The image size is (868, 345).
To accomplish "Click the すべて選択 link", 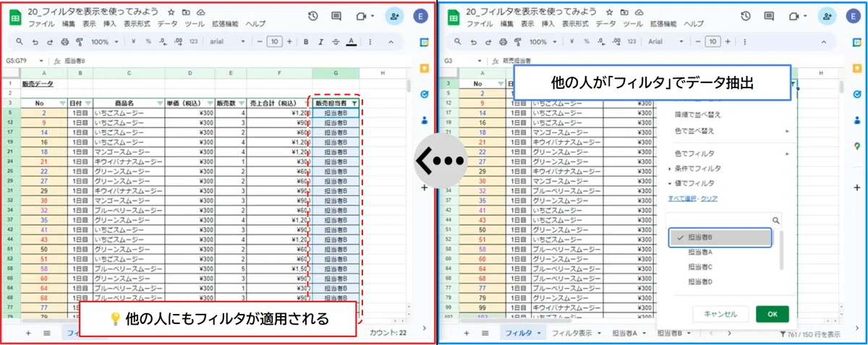I will tap(681, 197).
